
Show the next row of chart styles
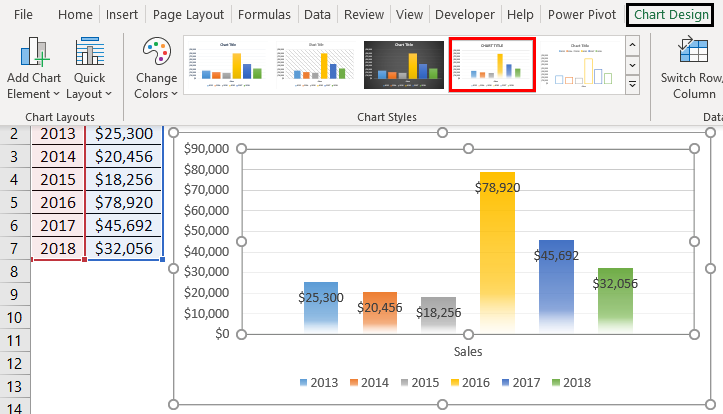pos(632,65)
